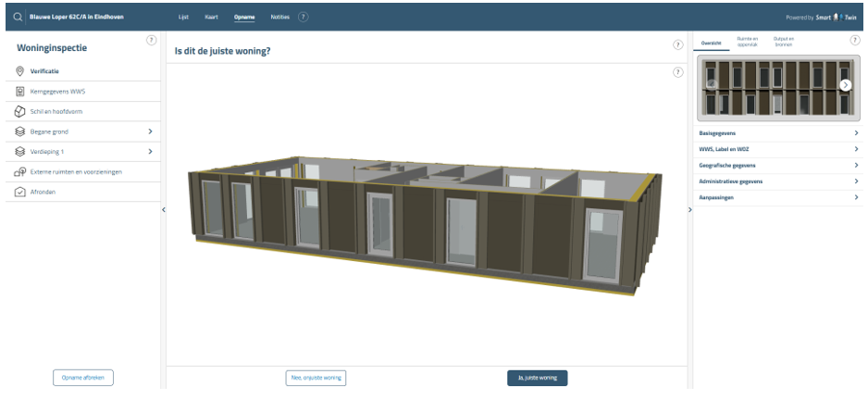
Task: Click the Nee, onjuiste woning button
Action: [x=316, y=378]
